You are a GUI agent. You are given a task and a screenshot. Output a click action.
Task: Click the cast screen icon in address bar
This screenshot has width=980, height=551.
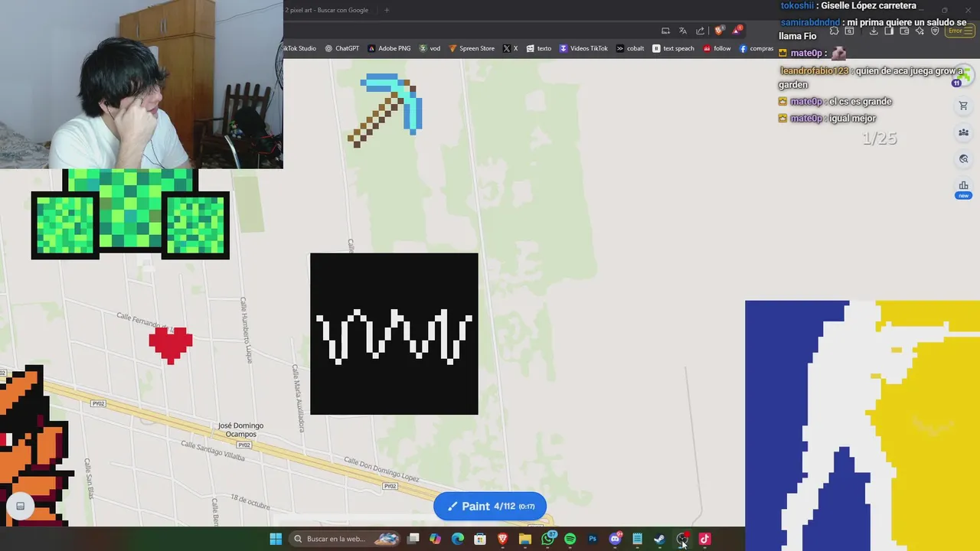pyautogui.click(x=665, y=31)
